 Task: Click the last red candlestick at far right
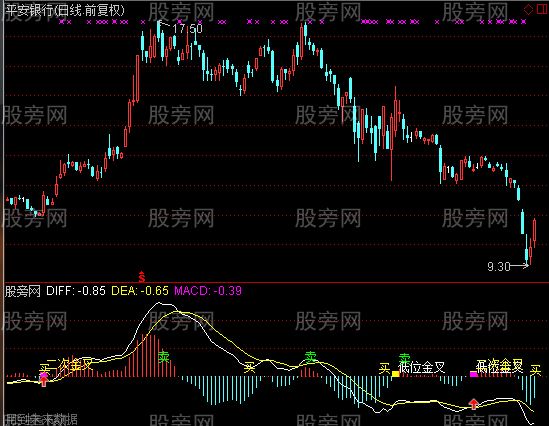(x=534, y=233)
